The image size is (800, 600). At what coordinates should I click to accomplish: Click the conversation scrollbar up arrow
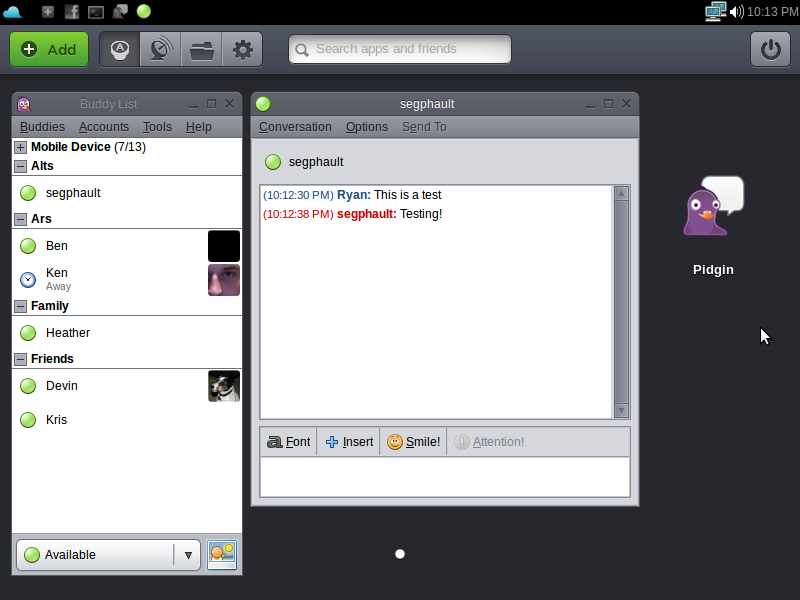point(621,193)
